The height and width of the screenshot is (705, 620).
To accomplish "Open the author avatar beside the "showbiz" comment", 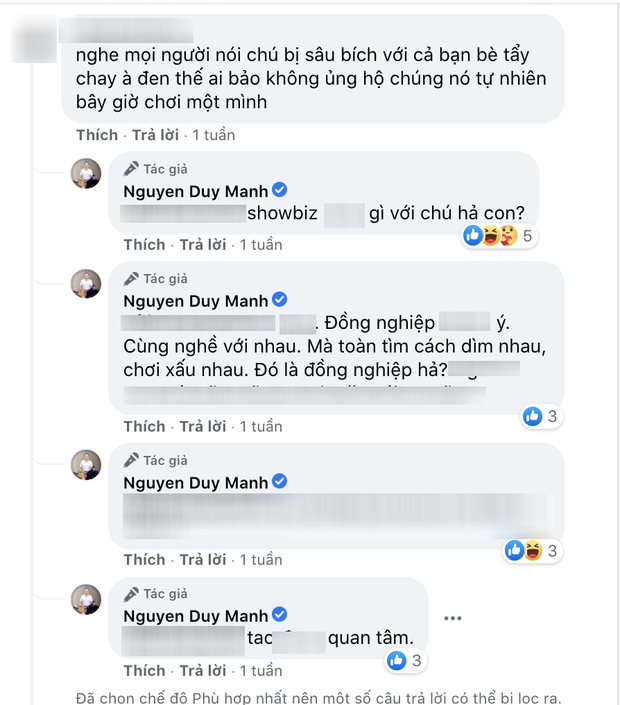I will pyautogui.click(x=86, y=174).
